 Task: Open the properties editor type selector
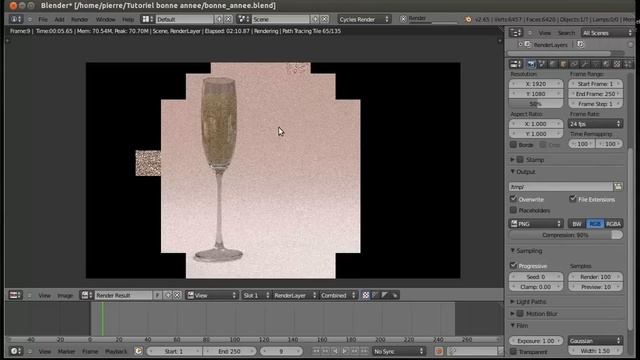pos(516,64)
